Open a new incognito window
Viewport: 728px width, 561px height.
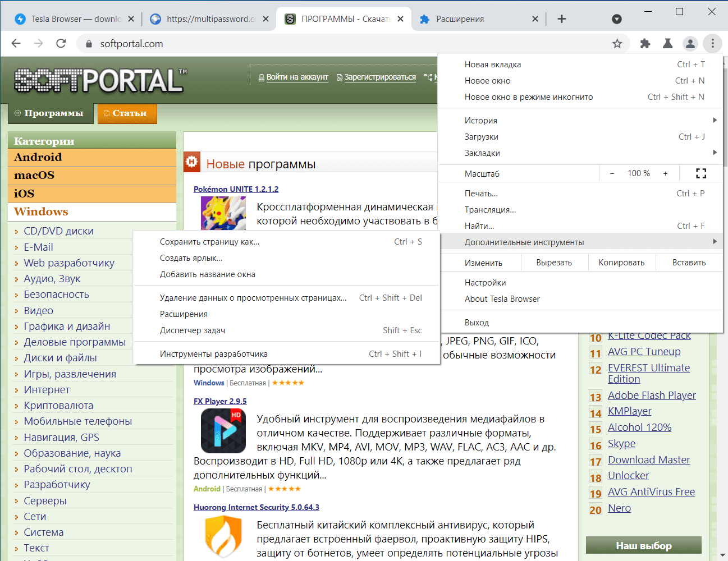click(580, 96)
